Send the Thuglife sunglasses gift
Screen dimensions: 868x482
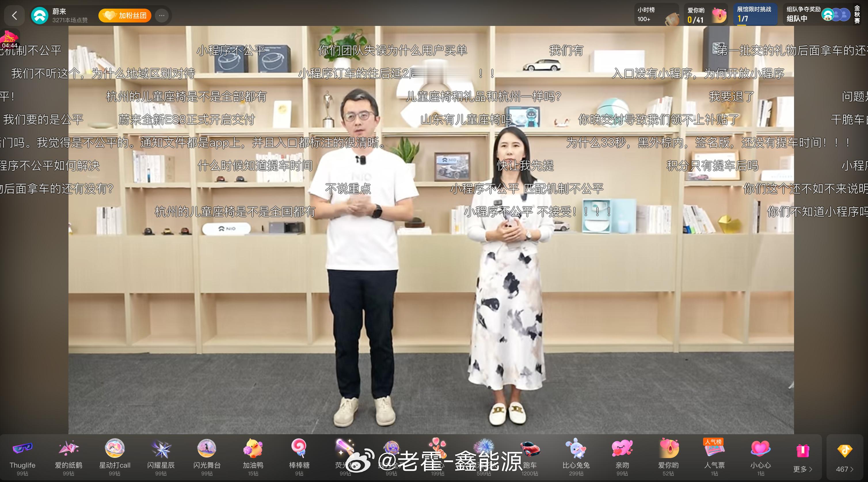tap(22, 458)
